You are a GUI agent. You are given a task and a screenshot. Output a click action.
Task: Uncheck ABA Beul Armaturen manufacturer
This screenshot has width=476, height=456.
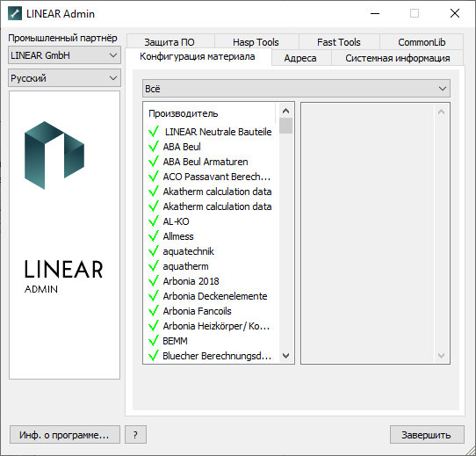pos(154,162)
